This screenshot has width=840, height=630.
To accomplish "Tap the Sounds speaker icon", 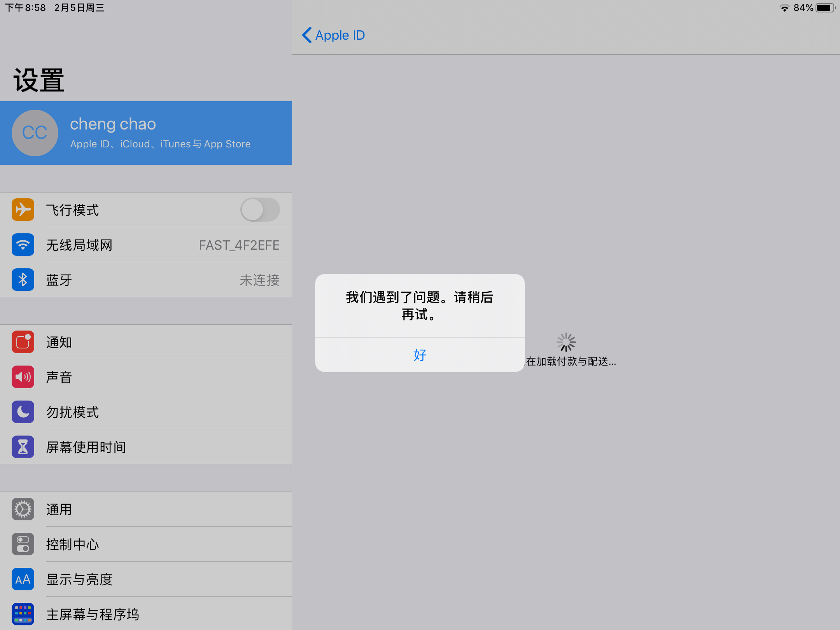I will coord(23,377).
